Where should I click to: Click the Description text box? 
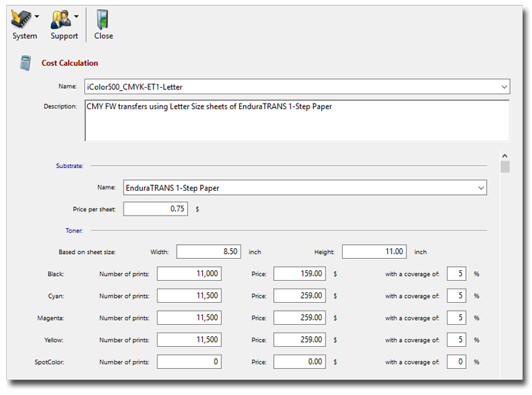297,120
